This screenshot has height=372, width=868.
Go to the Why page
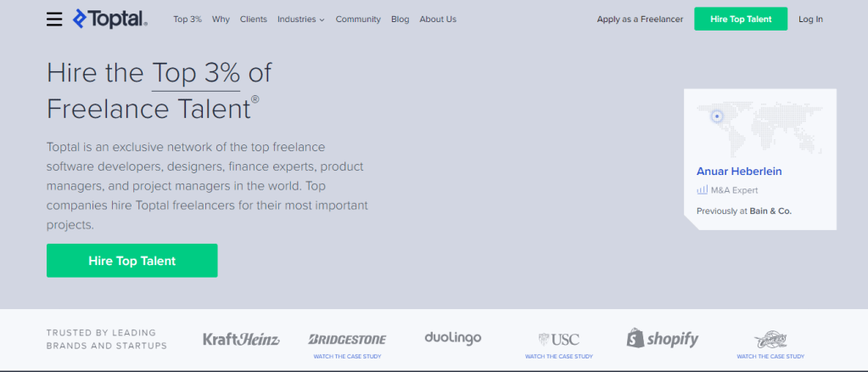pyautogui.click(x=221, y=19)
